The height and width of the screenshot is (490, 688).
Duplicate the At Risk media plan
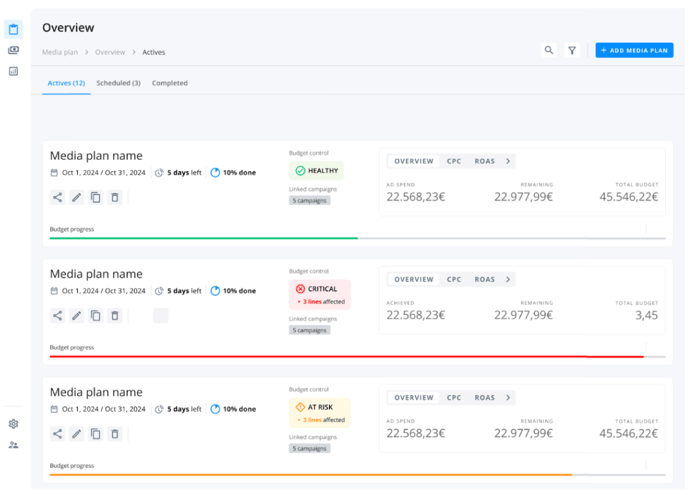[95, 434]
